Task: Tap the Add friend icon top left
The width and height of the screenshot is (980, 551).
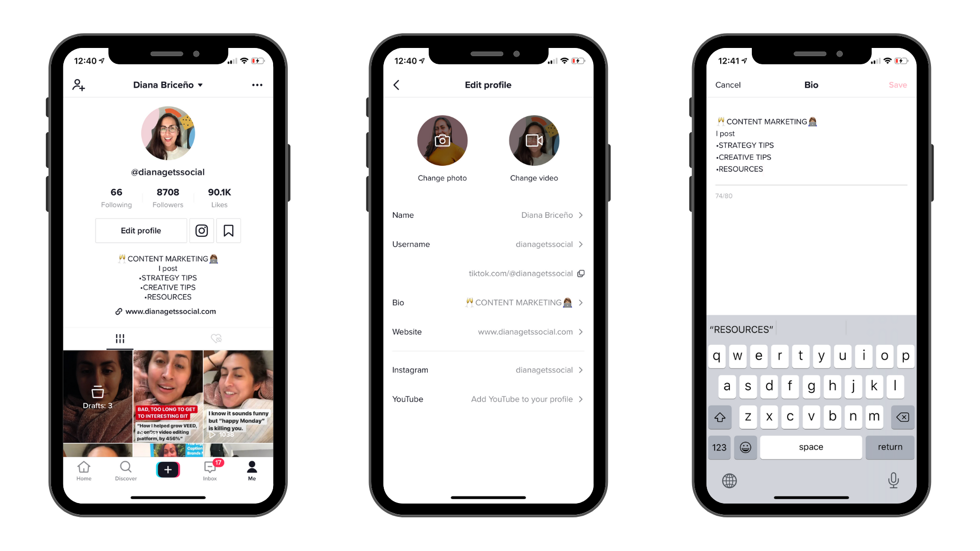Action: pyautogui.click(x=78, y=84)
